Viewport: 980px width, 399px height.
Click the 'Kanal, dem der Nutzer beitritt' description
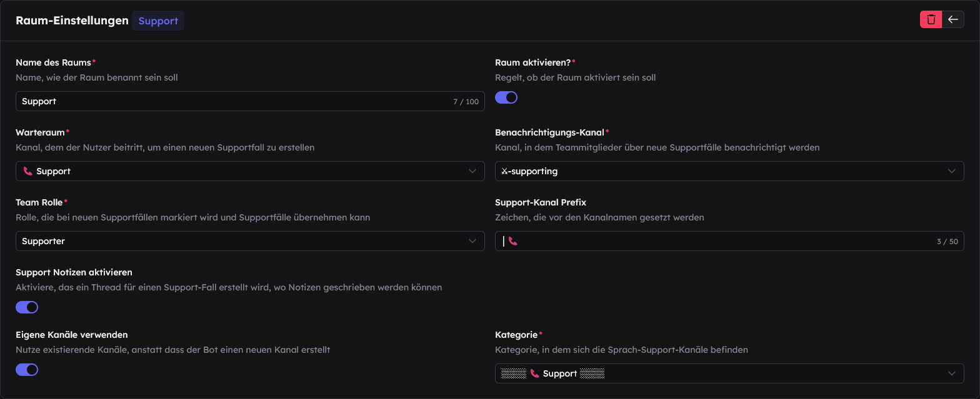coord(165,147)
